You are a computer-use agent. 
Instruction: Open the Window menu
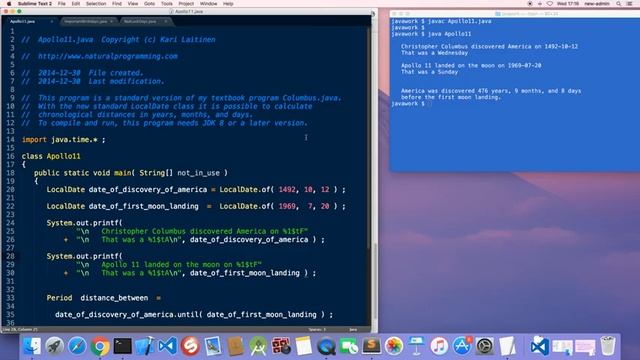209,4
